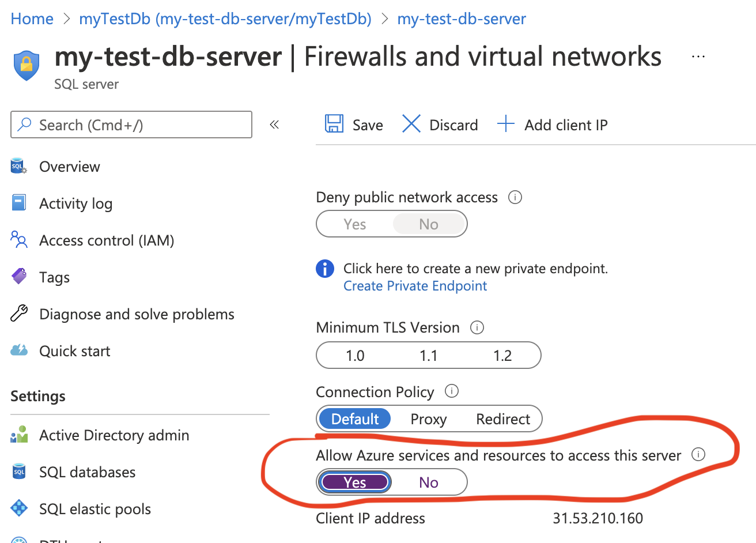
Task: Collapse the sidebar with the chevron
Action: [274, 124]
